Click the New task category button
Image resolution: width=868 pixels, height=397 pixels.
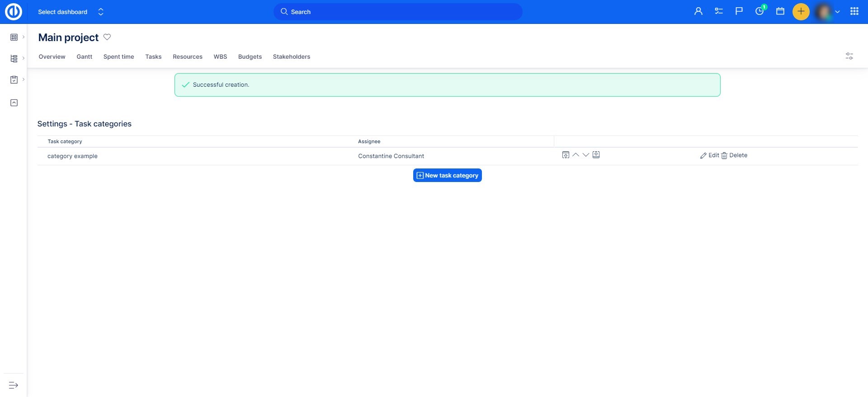pos(447,175)
